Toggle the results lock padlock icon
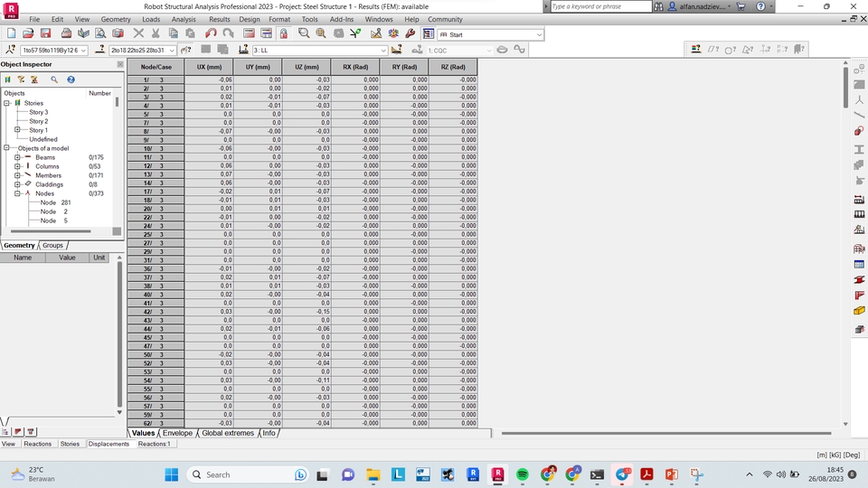868x488 pixels. [x=283, y=33]
